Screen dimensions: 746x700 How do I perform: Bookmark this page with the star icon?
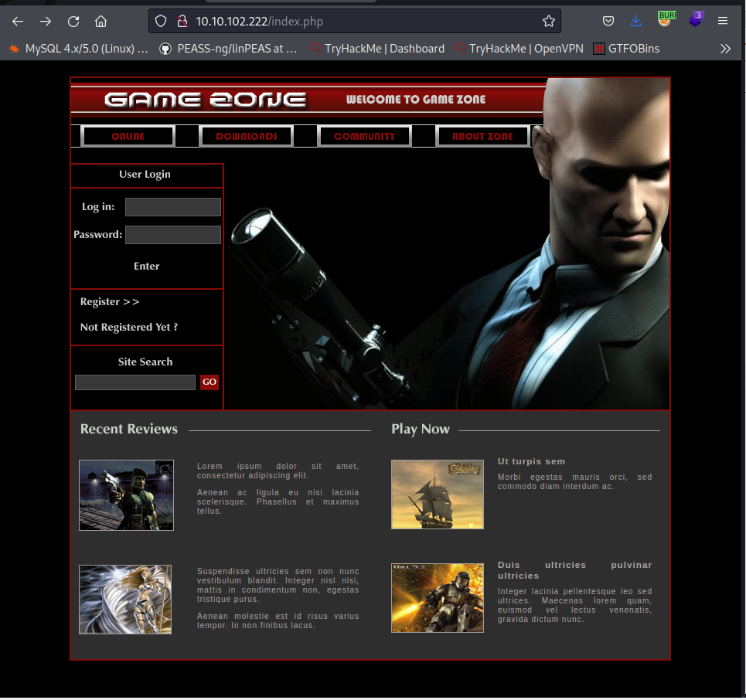tap(549, 21)
